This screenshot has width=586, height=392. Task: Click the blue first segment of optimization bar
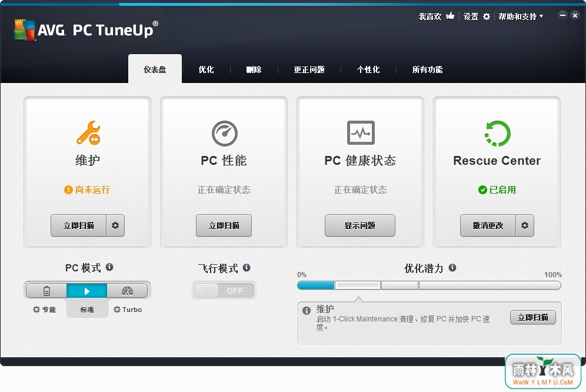click(x=316, y=285)
